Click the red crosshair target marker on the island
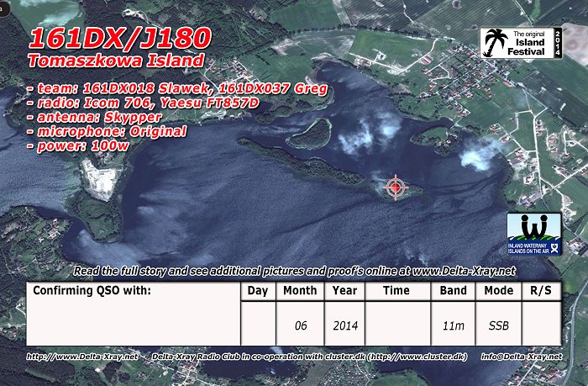 coord(396,187)
